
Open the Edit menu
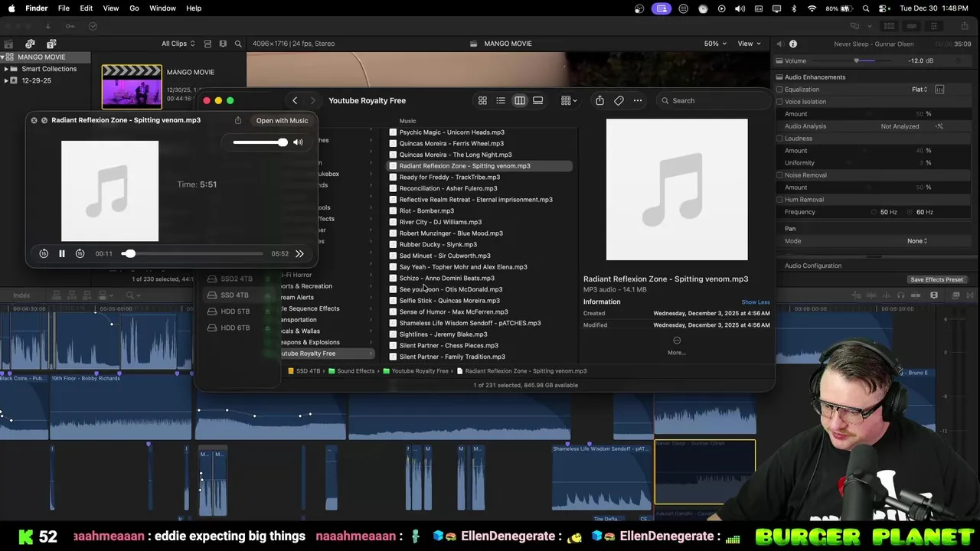[87, 8]
